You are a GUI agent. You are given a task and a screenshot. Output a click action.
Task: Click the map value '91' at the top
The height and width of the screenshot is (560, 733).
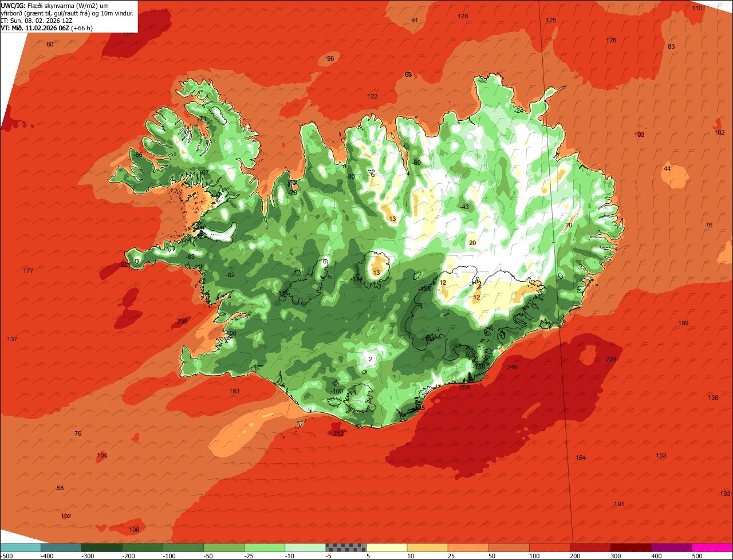coord(415,21)
